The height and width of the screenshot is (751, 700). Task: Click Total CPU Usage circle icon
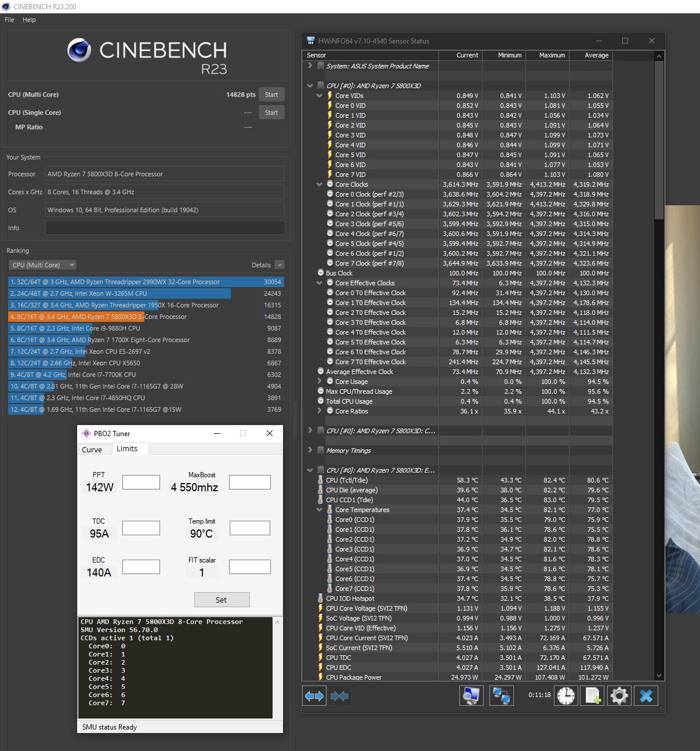click(320, 401)
